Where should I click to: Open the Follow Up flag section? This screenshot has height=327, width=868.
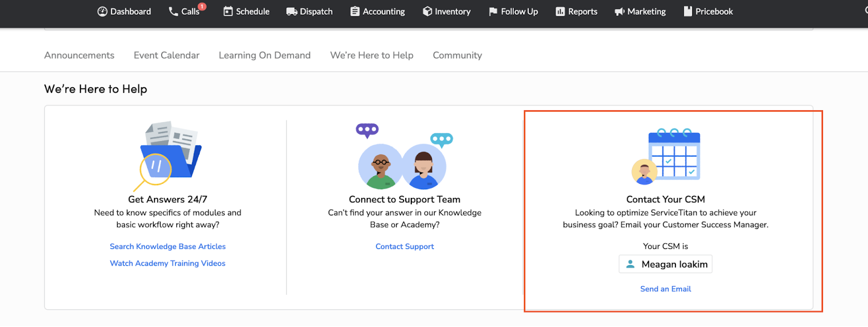[513, 11]
